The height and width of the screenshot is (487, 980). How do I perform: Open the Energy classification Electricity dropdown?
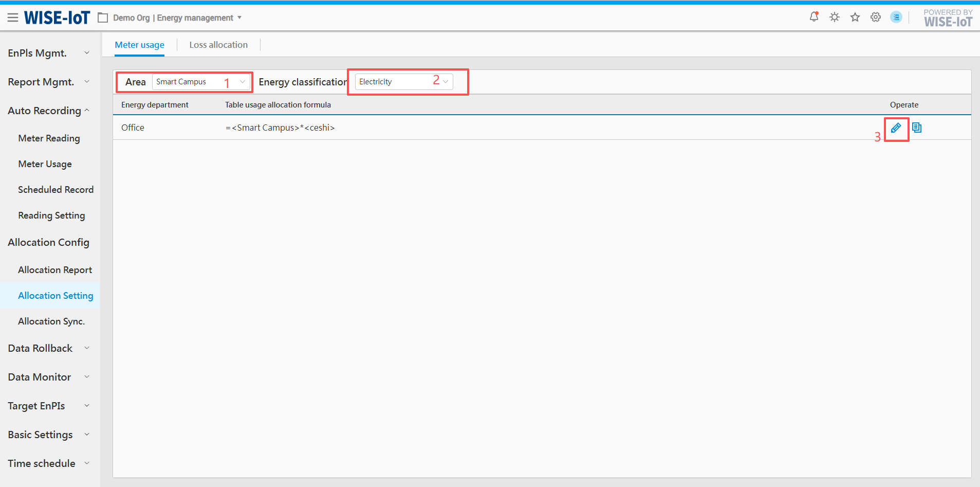pos(403,82)
